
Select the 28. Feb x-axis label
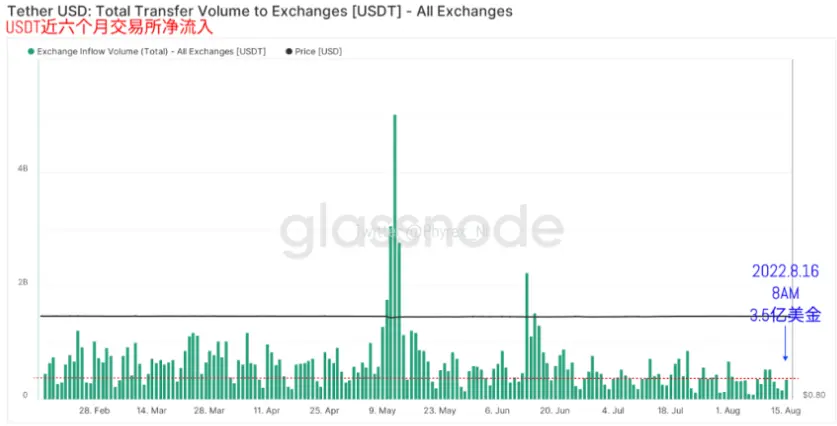[x=94, y=411]
